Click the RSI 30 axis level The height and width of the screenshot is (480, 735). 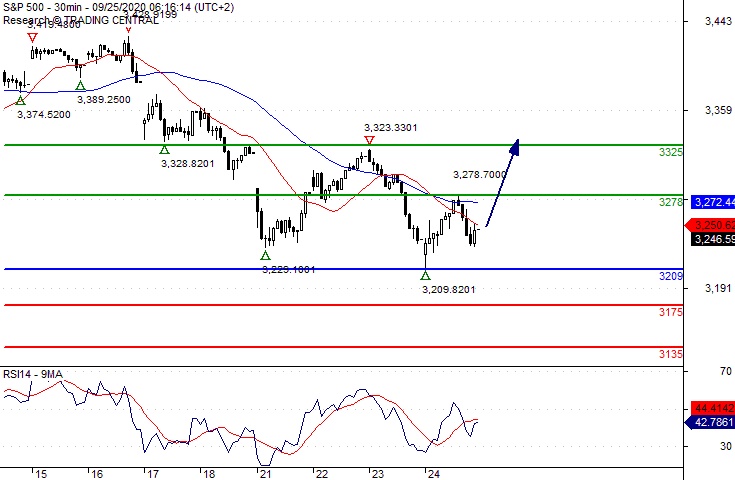[x=726, y=446]
